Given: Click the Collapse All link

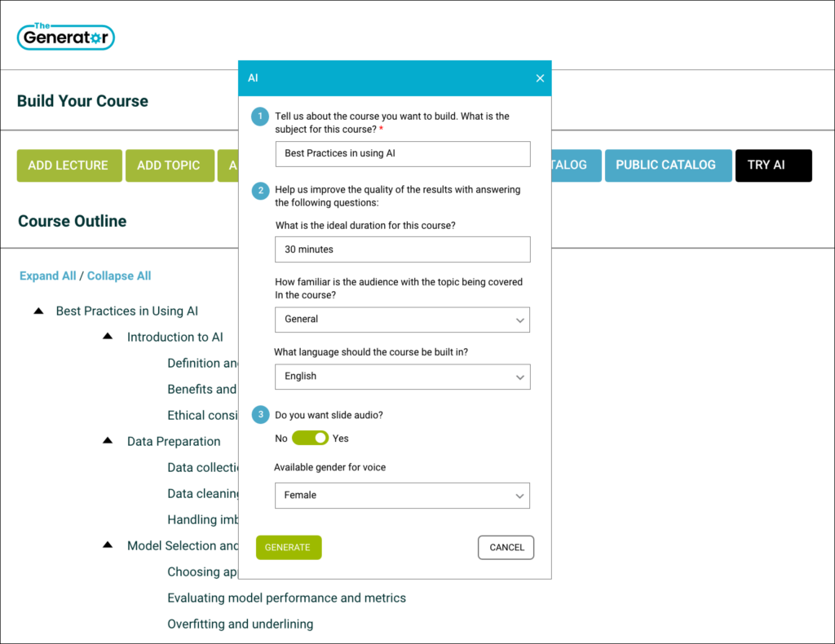Looking at the screenshot, I should (119, 276).
